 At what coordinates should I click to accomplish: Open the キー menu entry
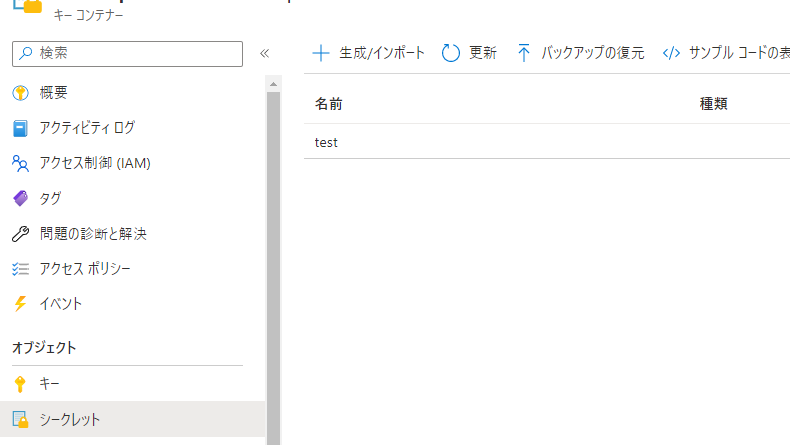(49, 384)
